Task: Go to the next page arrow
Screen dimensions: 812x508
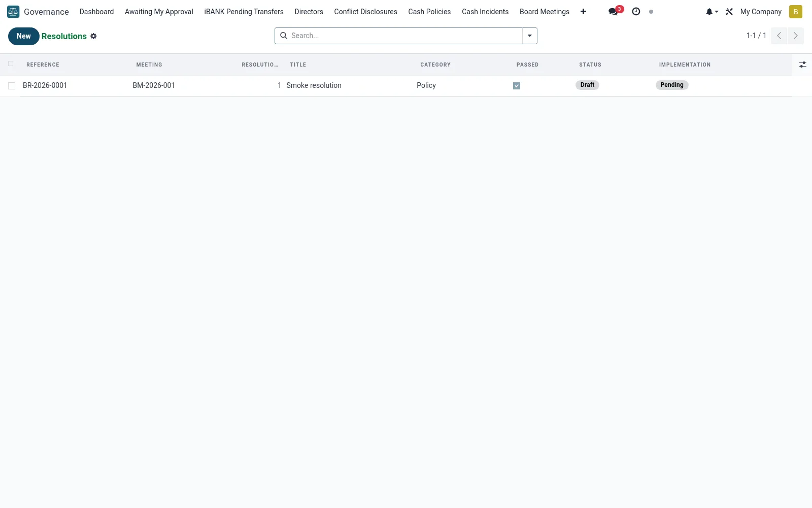Action: click(795, 36)
